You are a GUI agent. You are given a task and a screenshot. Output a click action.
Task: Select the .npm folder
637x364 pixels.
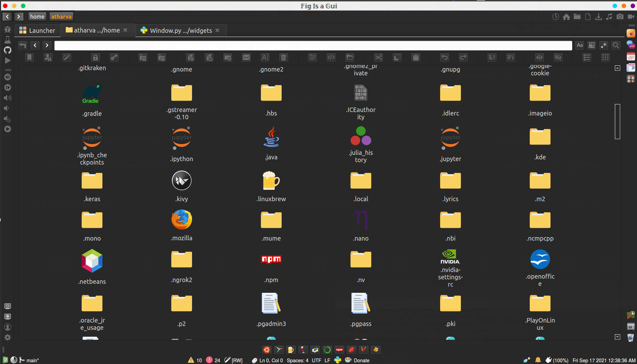pos(271,267)
